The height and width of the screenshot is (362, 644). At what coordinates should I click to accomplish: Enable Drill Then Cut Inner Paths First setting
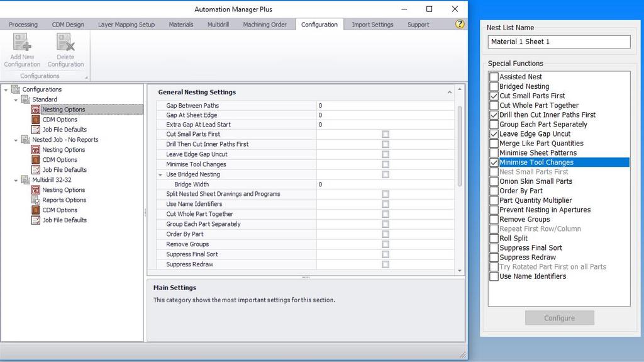(x=386, y=144)
